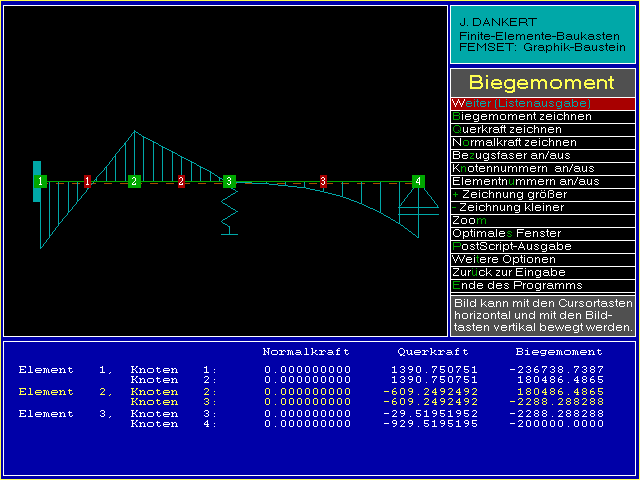640x480 pixels.
Task: Select red element marker 1
Action: point(87,181)
